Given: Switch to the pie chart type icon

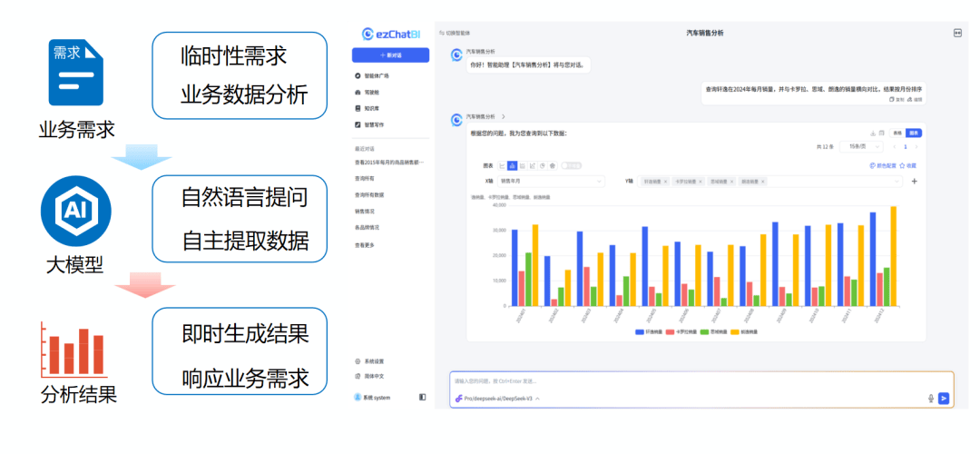Looking at the screenshot, I should [x=542, y=165].
